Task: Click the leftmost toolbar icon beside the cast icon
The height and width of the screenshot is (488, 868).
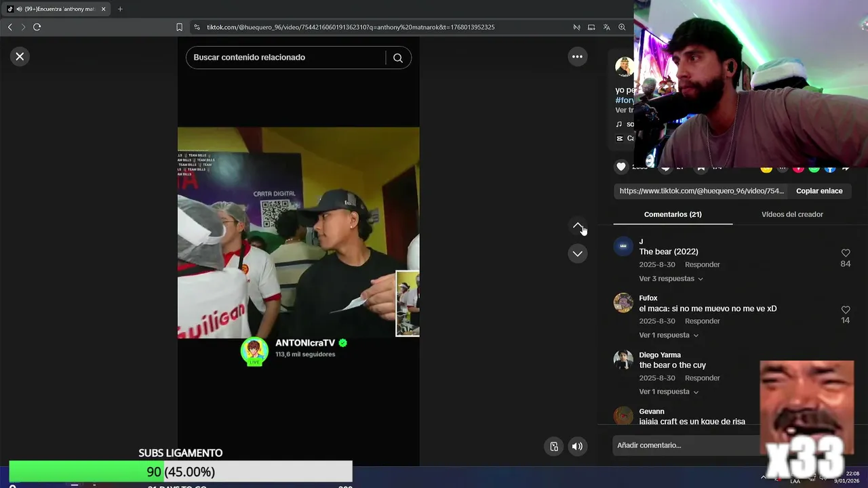Action: 576,27
